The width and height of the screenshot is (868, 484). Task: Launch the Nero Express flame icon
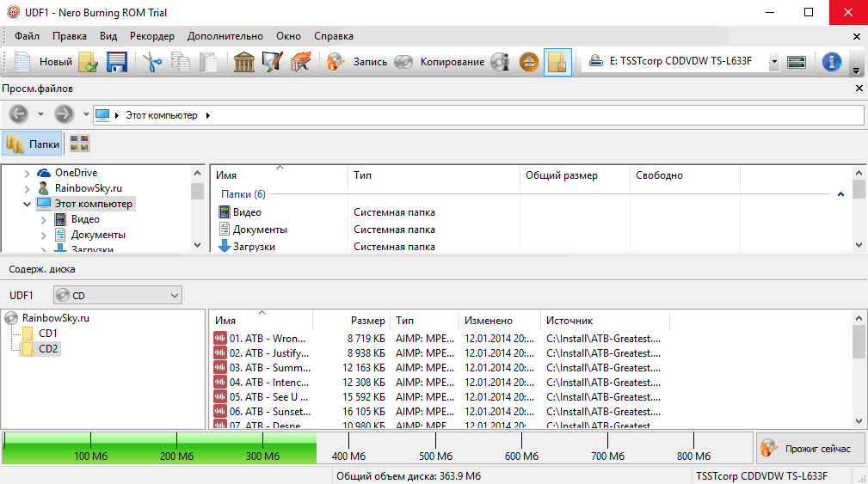pyautogui.click(x=300, y=61)
